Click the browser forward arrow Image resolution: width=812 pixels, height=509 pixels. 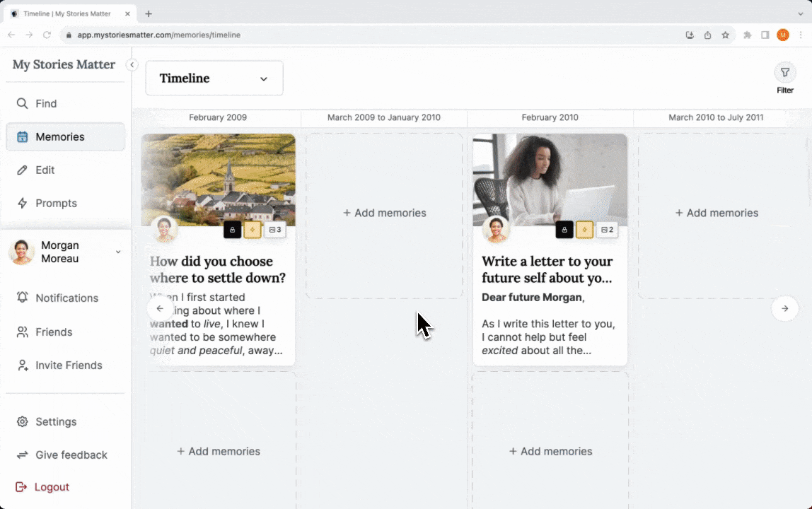tap(29, 35)
